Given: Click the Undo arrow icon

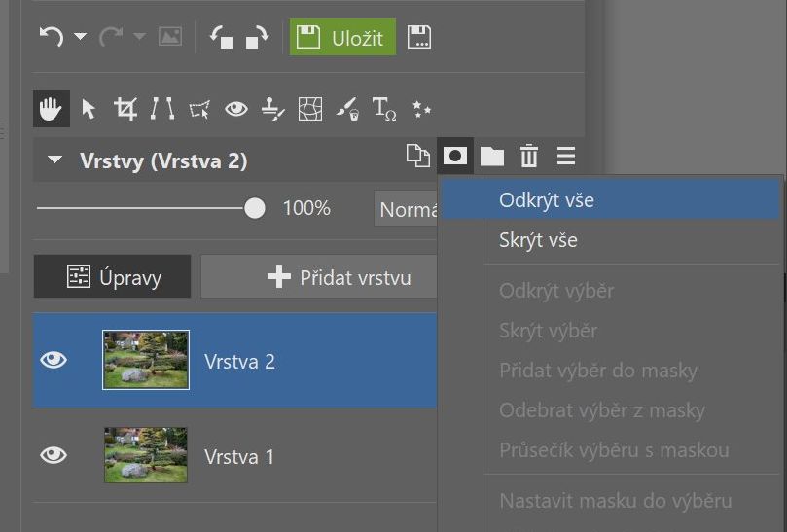Looking at the screenshot, I should point(52,37).
